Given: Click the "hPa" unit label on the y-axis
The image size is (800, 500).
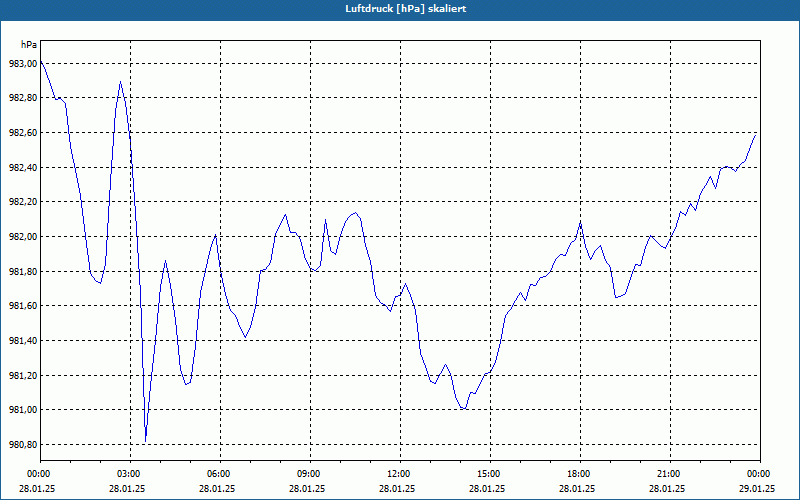Looking at the screenshot, I should click(29, 45).
